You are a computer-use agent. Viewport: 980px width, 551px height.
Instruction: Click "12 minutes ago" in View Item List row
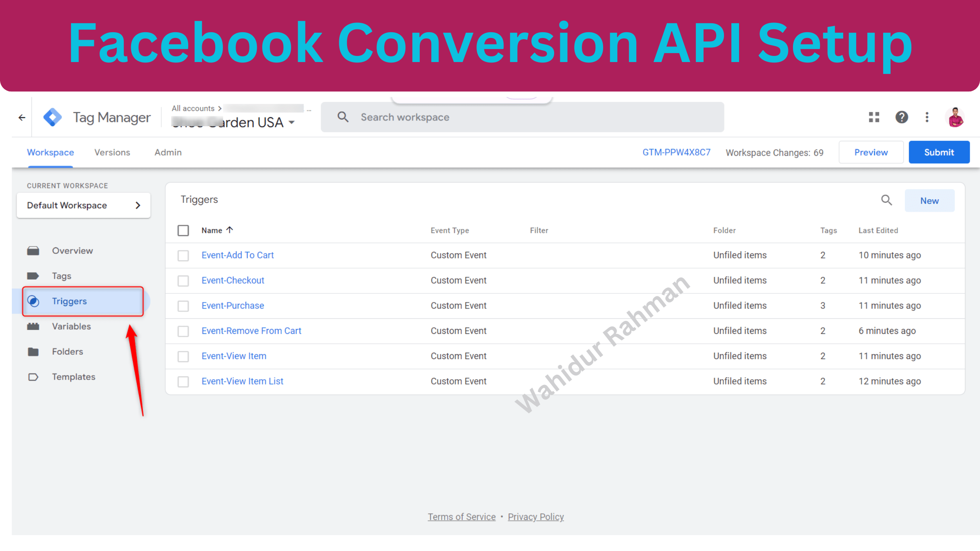[x=890, y=381]
